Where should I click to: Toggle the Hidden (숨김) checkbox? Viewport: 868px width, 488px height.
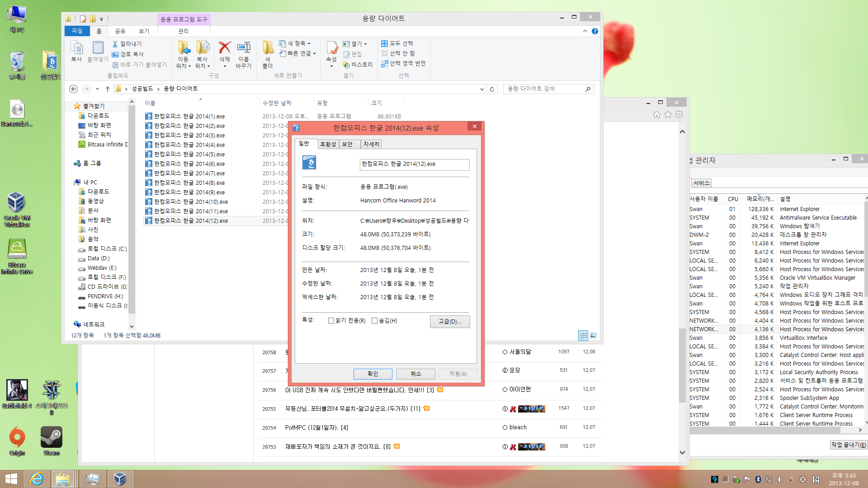tap(374, 321)
